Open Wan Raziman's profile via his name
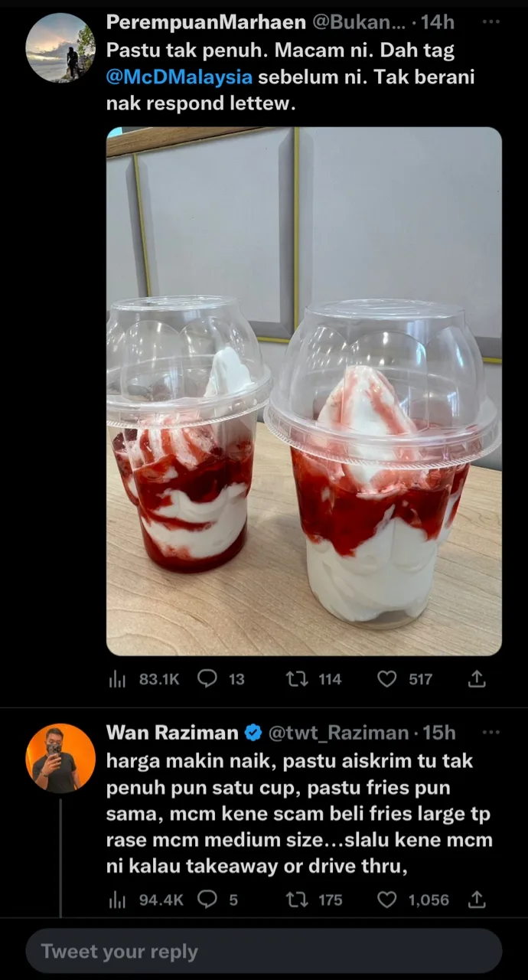This screenshot has height=980, width=528. tap(173, 733)
